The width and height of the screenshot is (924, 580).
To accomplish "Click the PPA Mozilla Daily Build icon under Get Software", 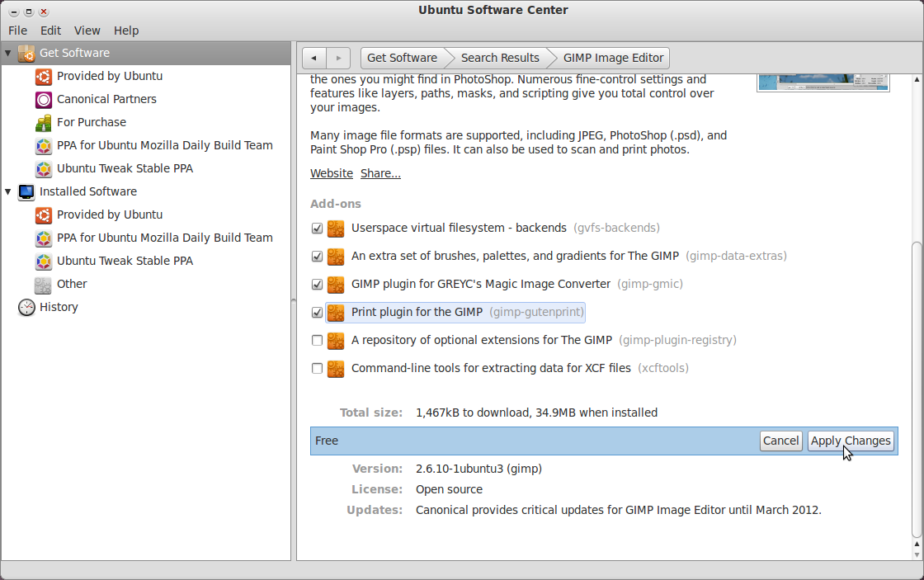I will (44, 145).
